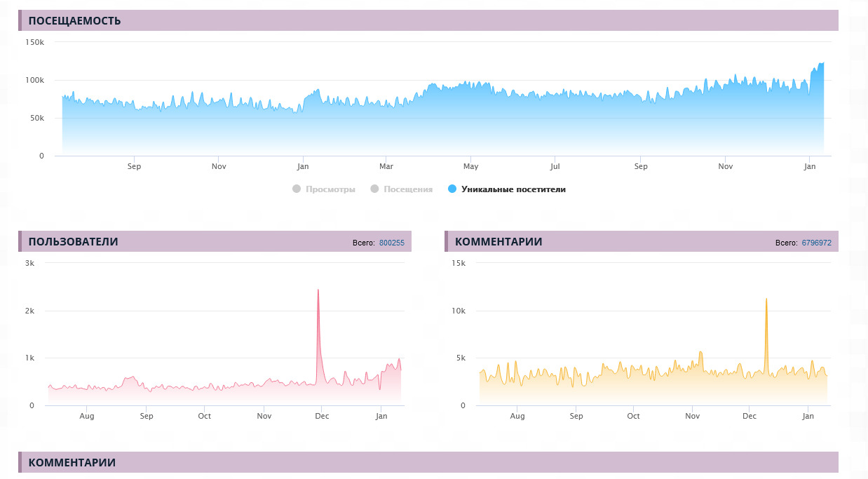This screenshot has height=479, width=868.
Task: Click the Посещаемость section header
Action: coord(74,21)
